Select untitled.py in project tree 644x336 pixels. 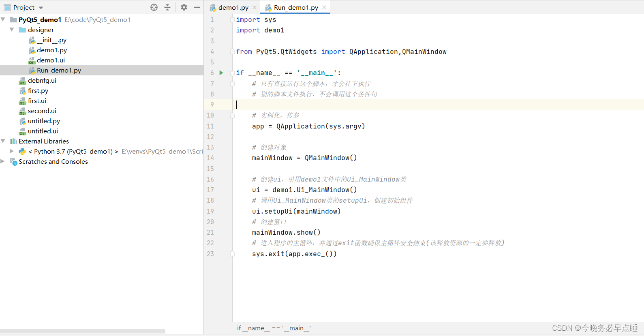[x=44, y=121]
